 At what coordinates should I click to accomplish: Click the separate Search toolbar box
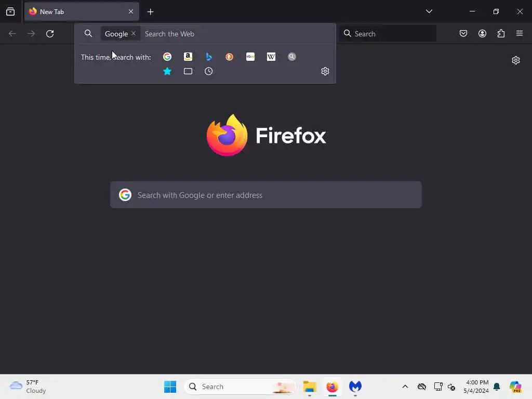coord(388,34)
